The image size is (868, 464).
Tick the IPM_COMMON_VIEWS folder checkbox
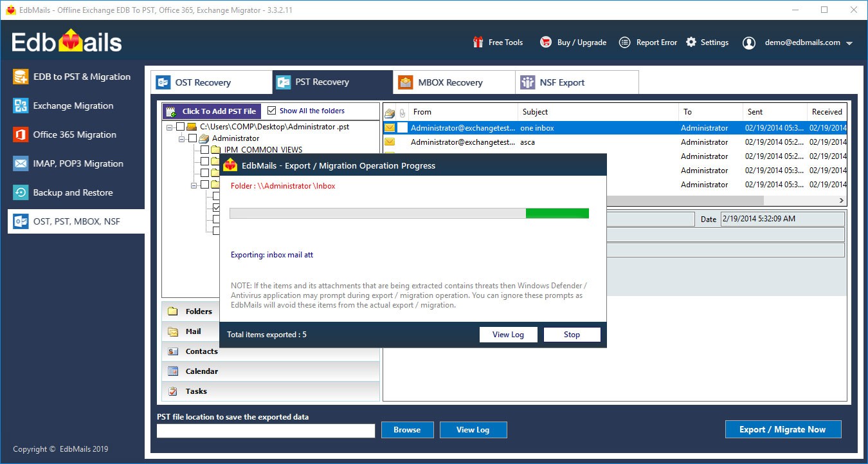click(x=204, y=150)
